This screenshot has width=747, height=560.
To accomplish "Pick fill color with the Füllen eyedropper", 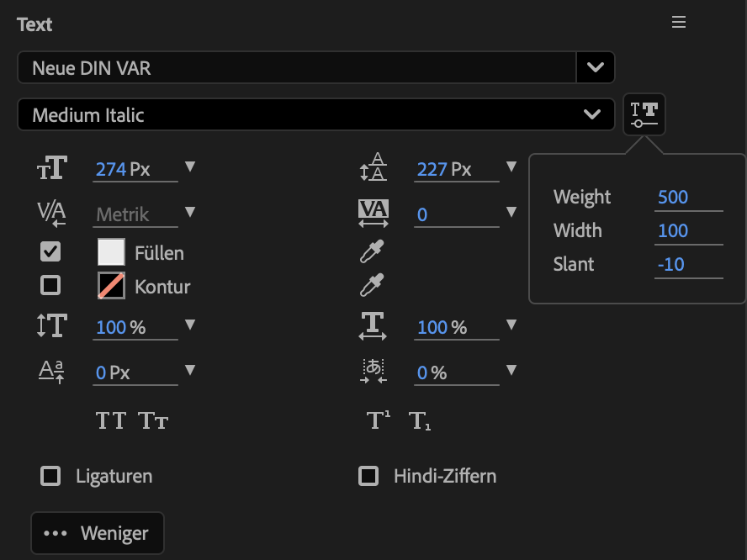I will tap(372, 251).
